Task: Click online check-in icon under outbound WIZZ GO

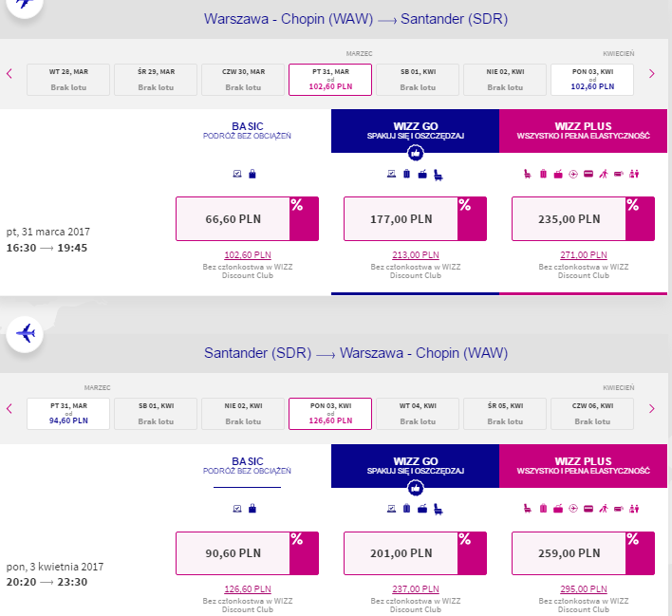Action: point(391,174)
